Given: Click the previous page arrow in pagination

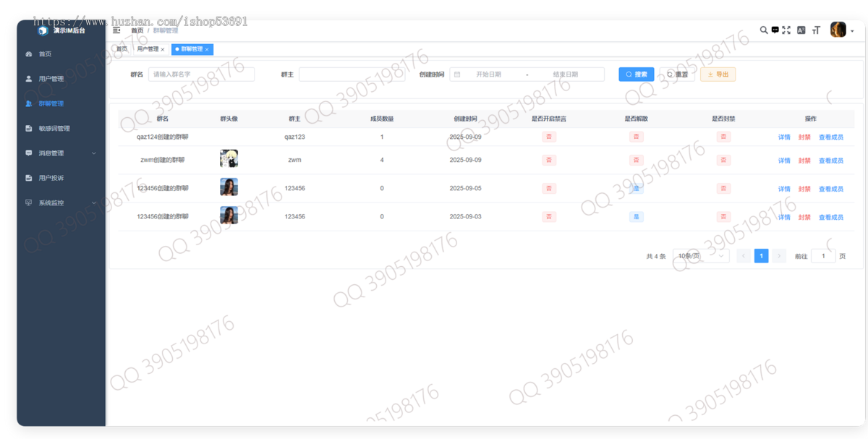Looking at the screenshot, I should [x=744, y=256].
